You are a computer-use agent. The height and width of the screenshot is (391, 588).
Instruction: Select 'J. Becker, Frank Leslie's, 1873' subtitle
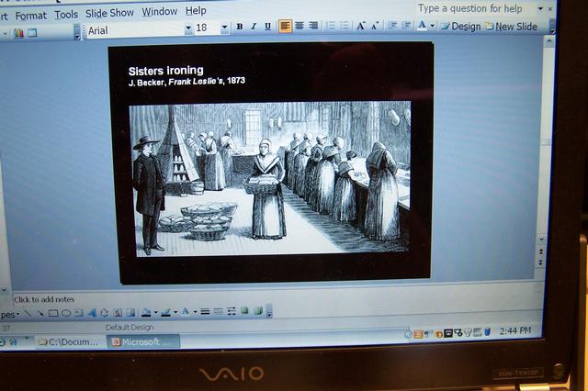[187, 82]
